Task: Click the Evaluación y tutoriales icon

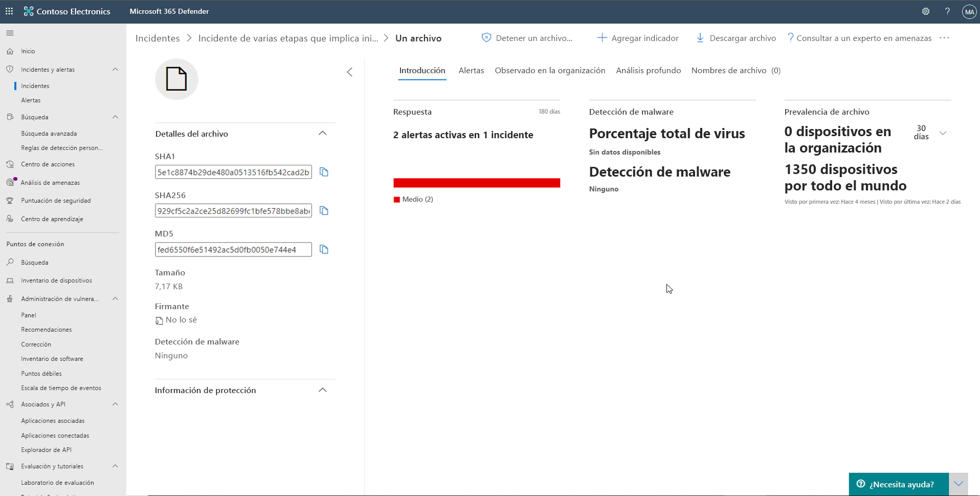Action: (x=10, y=466)
